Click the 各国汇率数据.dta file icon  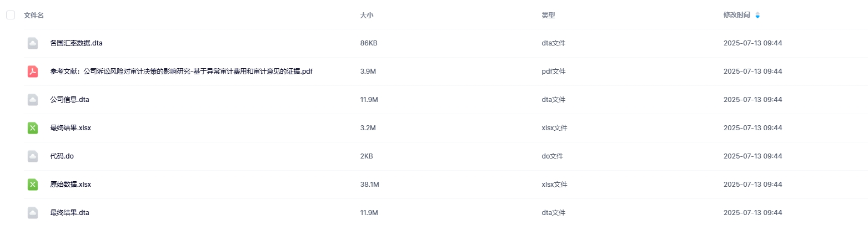click(x=33, y=43)
